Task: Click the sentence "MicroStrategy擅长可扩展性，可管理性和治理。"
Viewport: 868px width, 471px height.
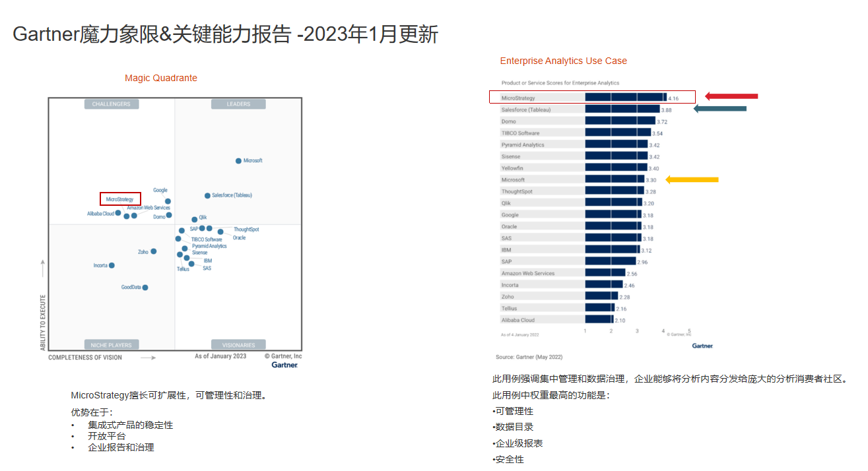Action: (x=169, y=396)
